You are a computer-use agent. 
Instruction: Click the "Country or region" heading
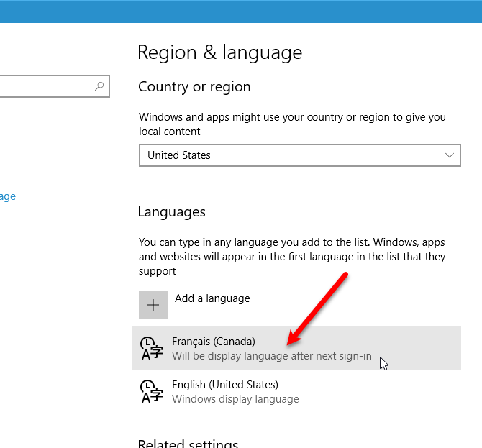click(194, 87)
